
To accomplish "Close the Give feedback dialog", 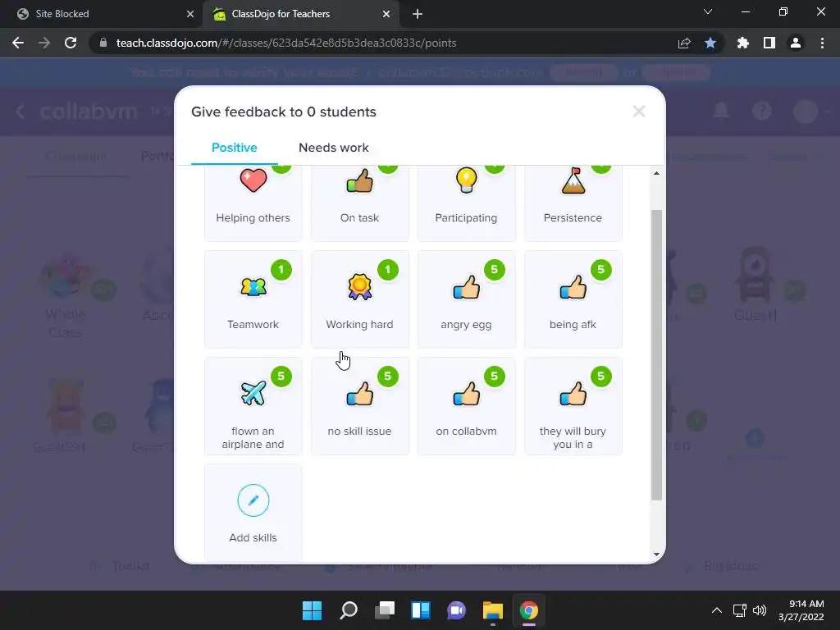I will point(638,112).
